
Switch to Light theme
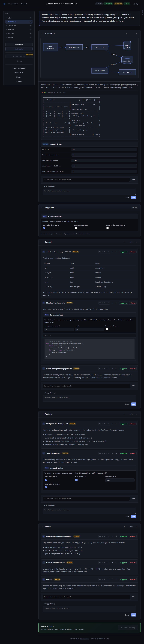[x=136, y=4]
